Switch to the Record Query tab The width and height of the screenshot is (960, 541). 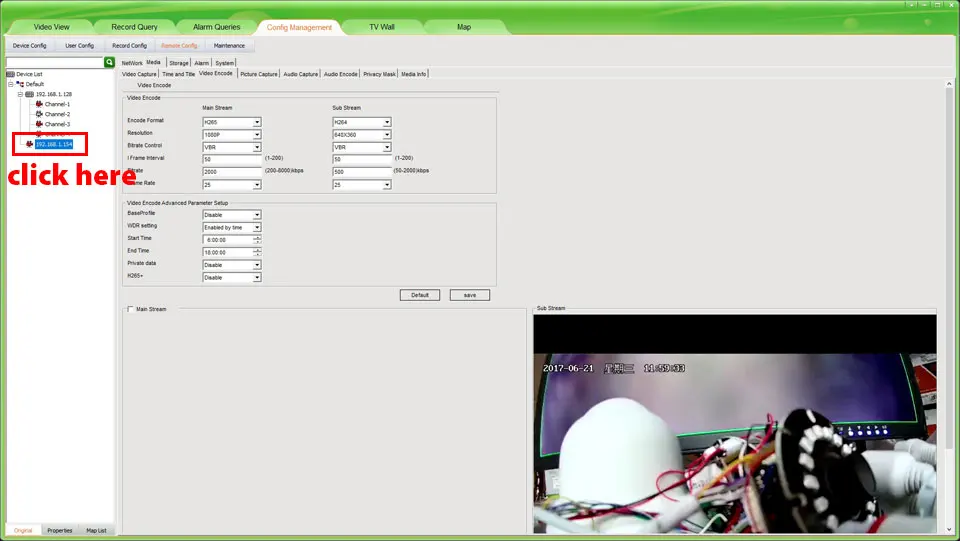pos(134,27)
